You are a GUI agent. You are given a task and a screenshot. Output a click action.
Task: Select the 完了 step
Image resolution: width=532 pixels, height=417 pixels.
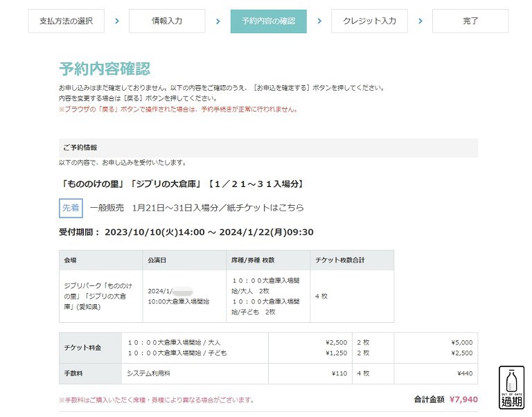(x=470, y=21)
